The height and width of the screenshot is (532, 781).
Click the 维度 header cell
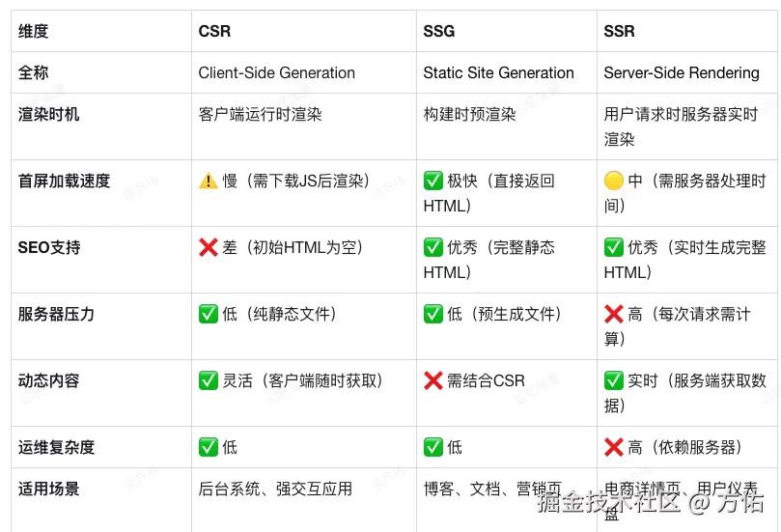point(34,31)
